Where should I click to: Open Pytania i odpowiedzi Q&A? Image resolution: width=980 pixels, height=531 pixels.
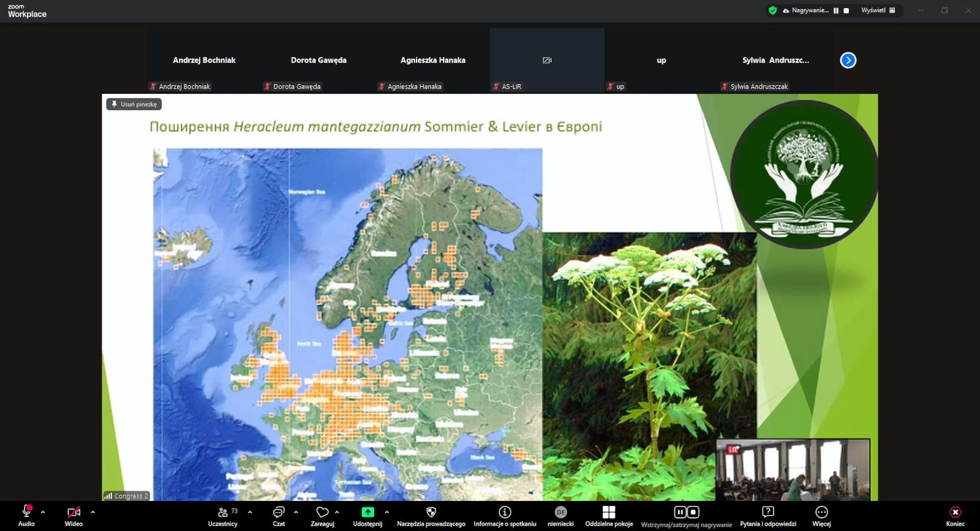coord(767,513)
